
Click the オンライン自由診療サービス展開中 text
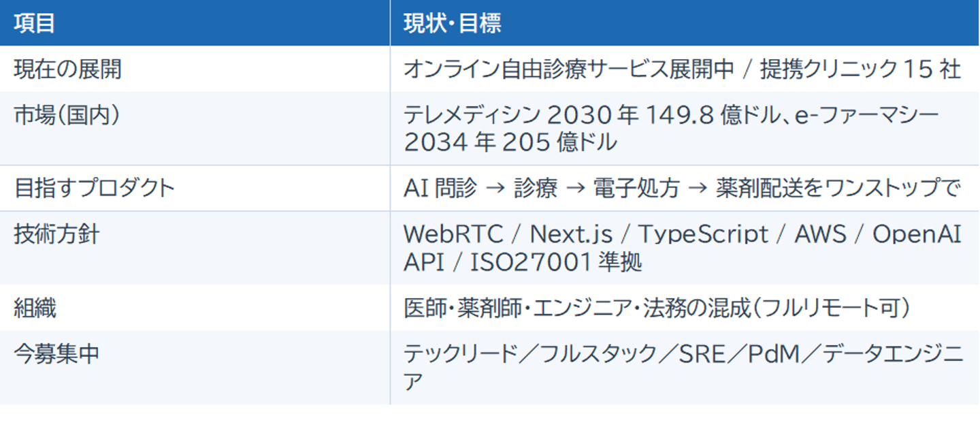tap(569, 69)
